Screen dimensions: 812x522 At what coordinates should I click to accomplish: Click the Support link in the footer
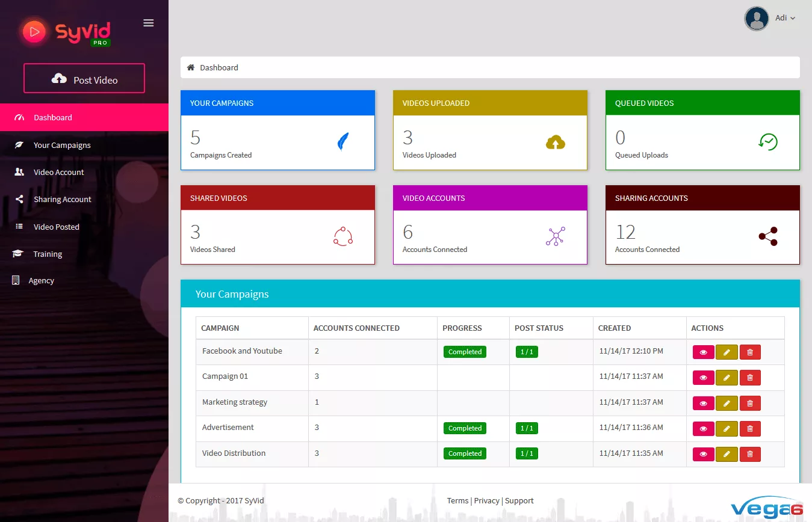pos(519,500)
